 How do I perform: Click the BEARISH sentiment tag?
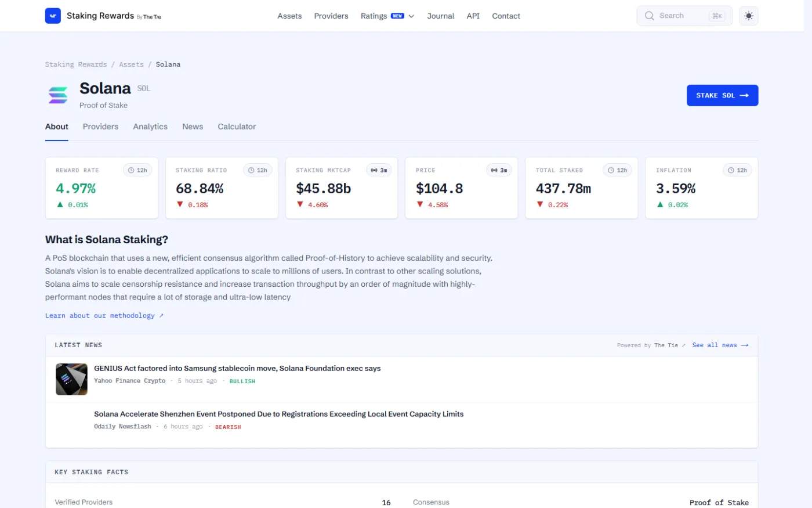click(228, 427)
